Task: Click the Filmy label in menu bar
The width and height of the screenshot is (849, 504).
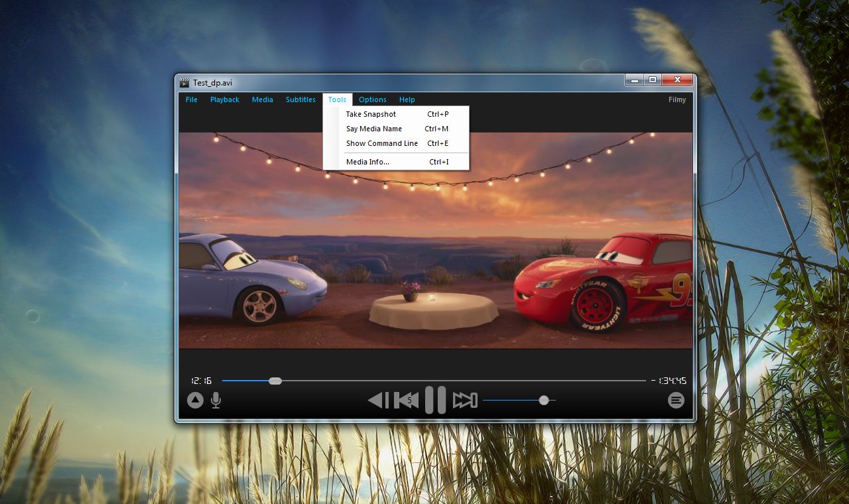Action: coord(677,99)
